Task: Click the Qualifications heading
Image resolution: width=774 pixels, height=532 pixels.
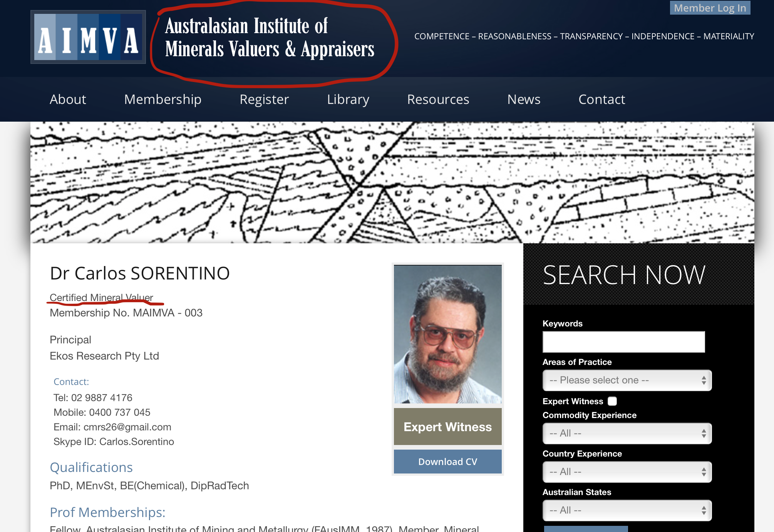Action: [91, 467]
